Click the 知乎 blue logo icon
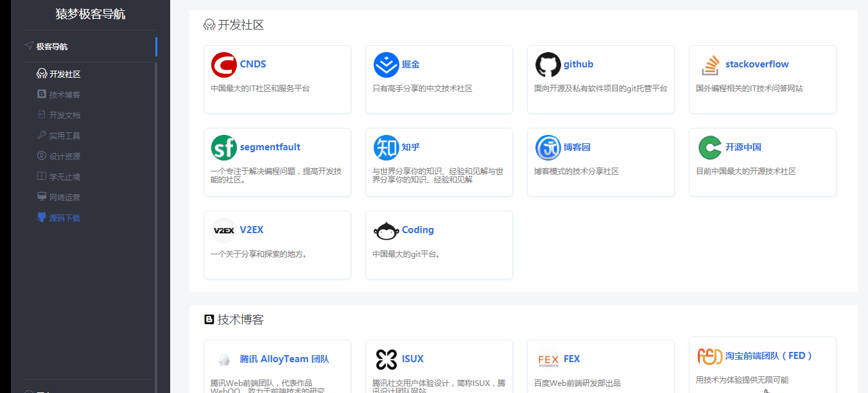Screen dimensions: 868x393 click(x=386, y=148)
